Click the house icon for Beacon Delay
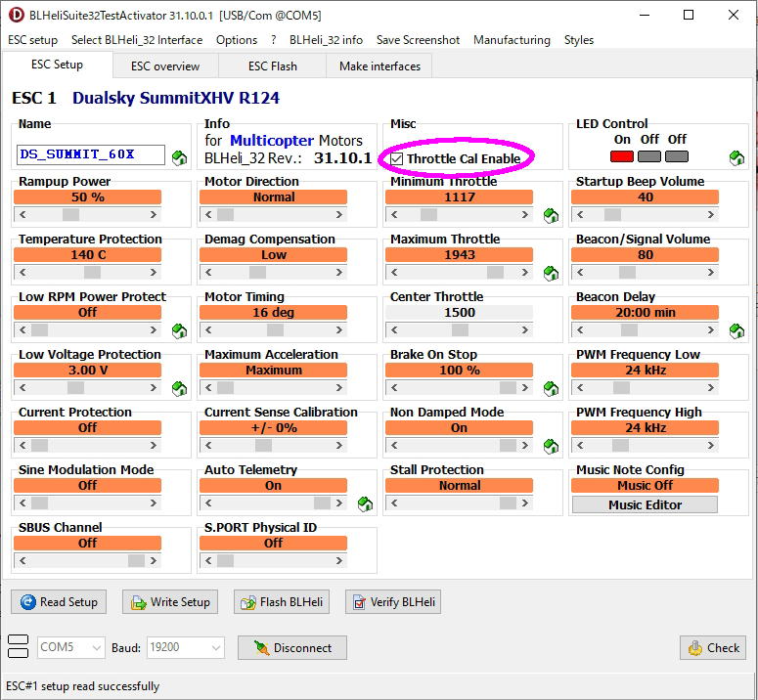The width and height of the screenshot is (758, 700). point(736,330)
